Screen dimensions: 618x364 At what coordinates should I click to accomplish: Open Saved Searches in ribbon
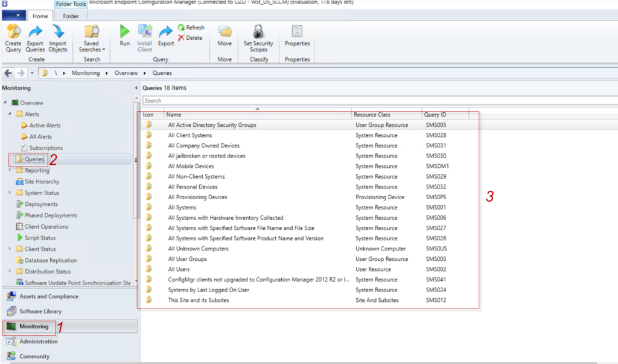92,38
